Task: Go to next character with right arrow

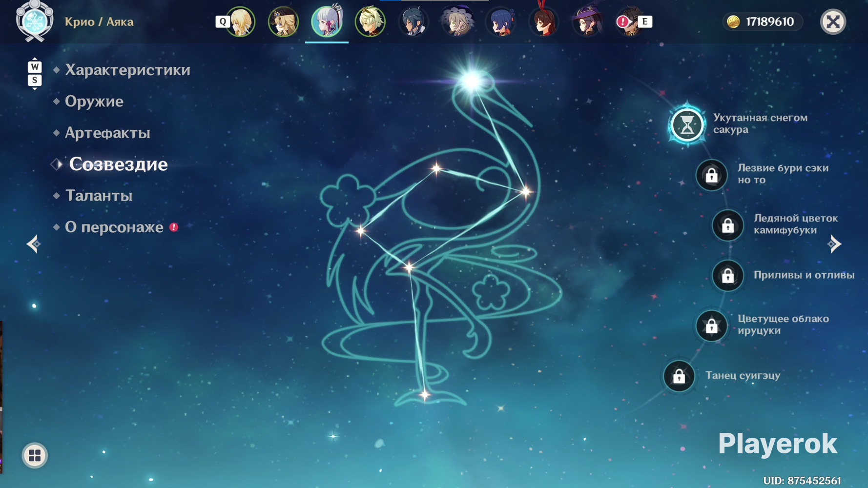Action: tap(835, 244)
